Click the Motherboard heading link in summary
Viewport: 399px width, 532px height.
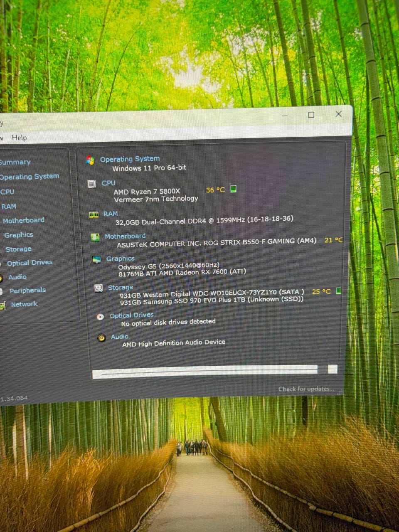tap(125, 236)
